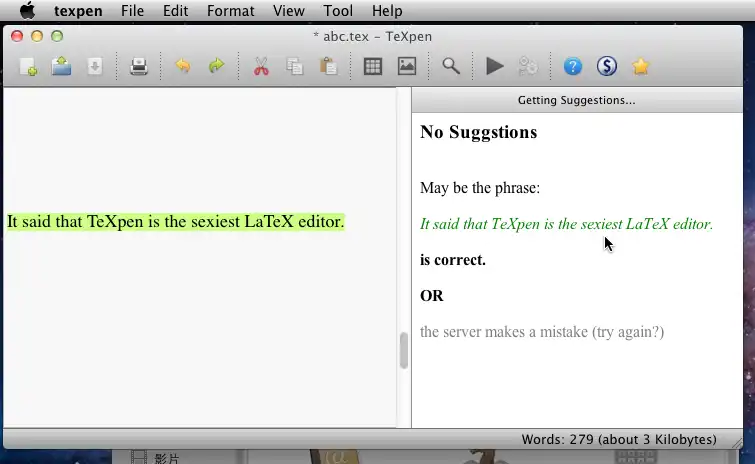
Task: Click the Getting Suggestions header
Action: [577, 100]
